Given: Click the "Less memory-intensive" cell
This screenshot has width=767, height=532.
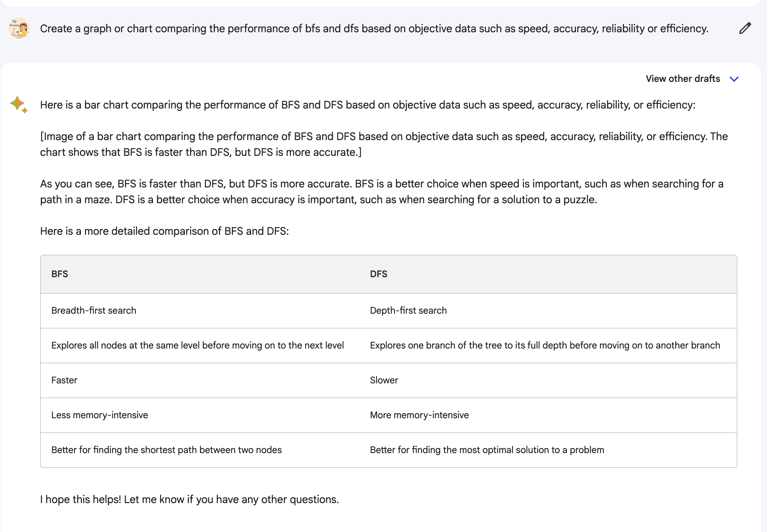Looking at the screenshot, I should (100, 415).
